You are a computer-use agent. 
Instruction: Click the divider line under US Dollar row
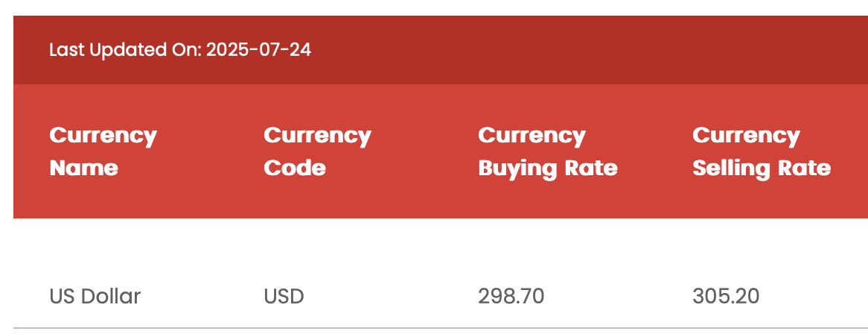(x=441, y=328)
